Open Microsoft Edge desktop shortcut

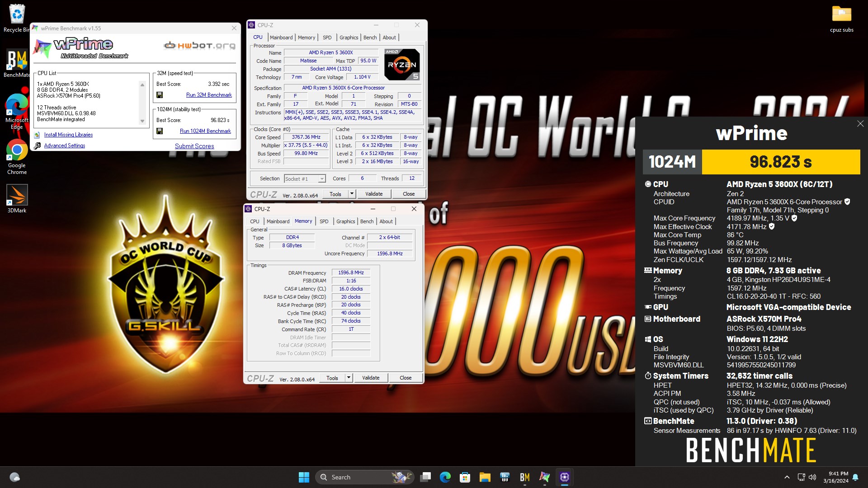click(17, 111)
